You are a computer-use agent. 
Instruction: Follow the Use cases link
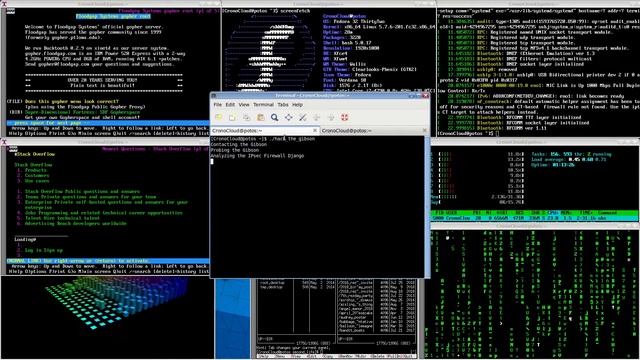click(x=37, y=181)
